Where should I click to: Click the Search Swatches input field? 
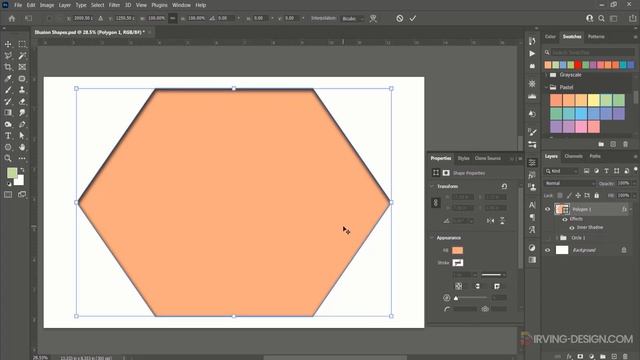pyautogui.click(x=593, y=52)
